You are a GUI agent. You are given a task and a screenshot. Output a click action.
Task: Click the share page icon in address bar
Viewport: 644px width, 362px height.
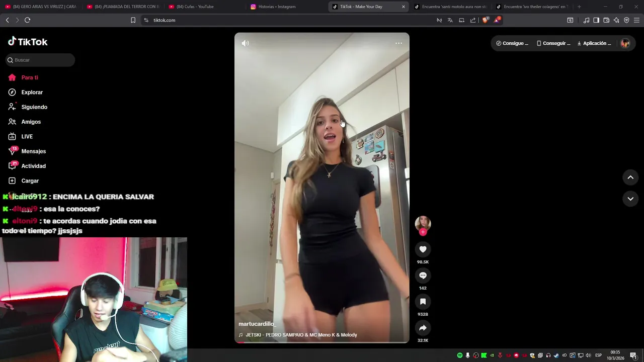473,20
